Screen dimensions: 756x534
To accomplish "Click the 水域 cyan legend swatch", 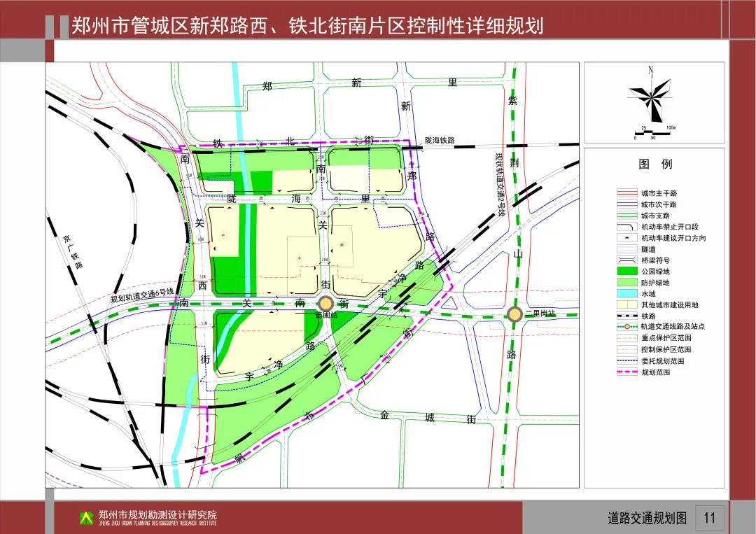I will (627, 293).
